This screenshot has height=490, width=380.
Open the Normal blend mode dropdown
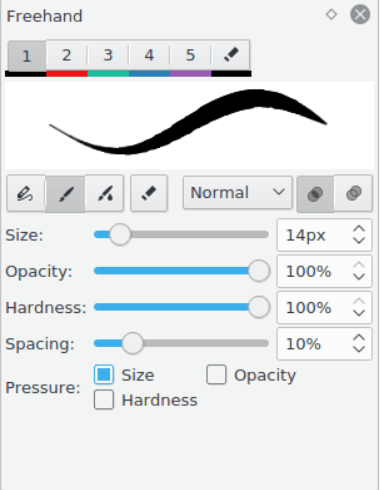237,193
